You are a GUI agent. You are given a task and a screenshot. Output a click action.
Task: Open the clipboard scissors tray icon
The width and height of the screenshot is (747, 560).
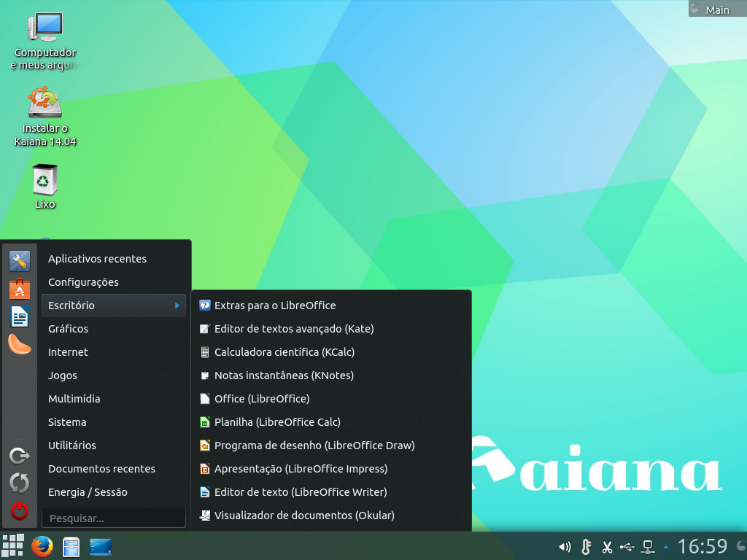point(607,547)
